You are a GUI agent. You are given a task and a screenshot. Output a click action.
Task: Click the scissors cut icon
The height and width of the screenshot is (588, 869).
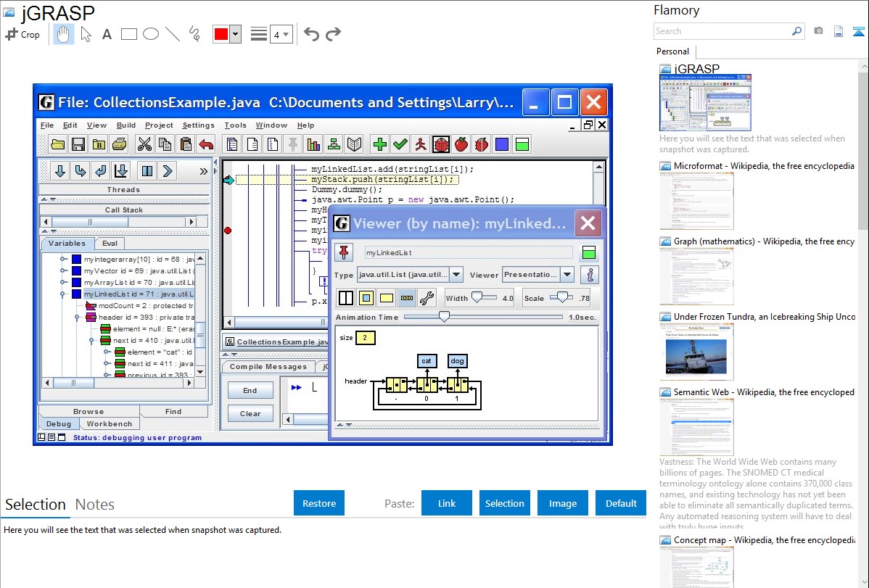(x=144, y=145)
